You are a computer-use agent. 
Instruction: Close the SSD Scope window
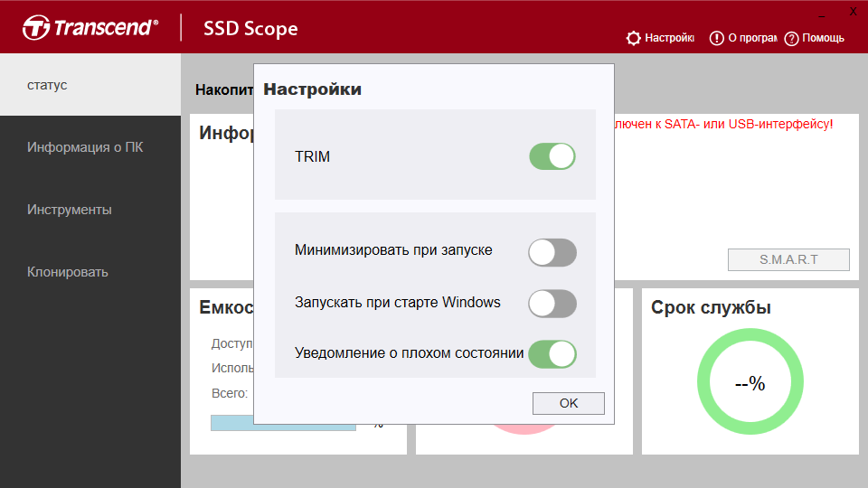[x=853, y=12]
